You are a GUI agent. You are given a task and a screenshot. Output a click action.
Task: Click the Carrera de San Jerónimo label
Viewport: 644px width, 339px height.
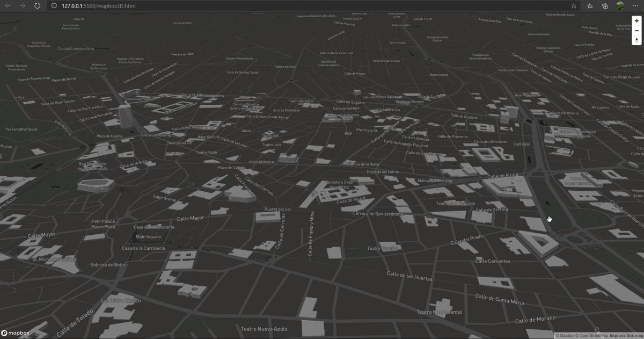click(x=377, y=214)
